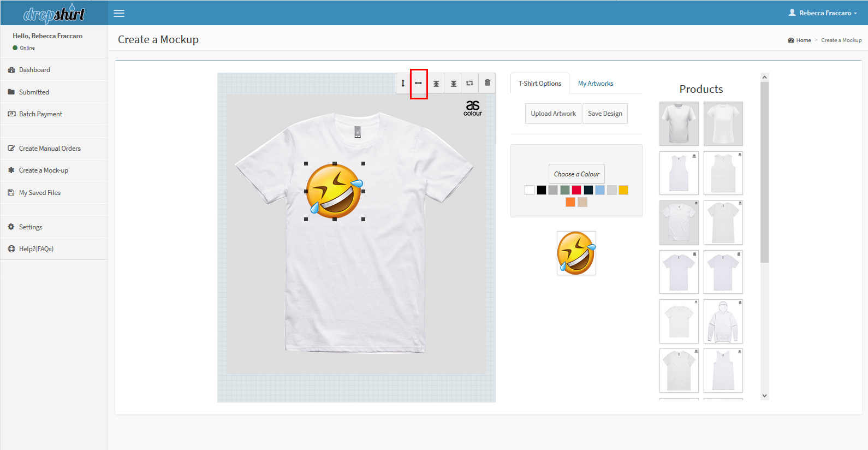Viewport: 868px width, 450px height.
Task: Click the horizontal flip arrow tool
Action: pos(418,83)
